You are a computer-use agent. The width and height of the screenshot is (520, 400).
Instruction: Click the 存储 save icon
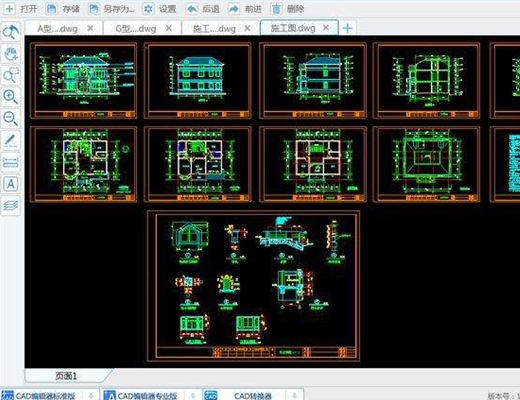tap(51, 9)
